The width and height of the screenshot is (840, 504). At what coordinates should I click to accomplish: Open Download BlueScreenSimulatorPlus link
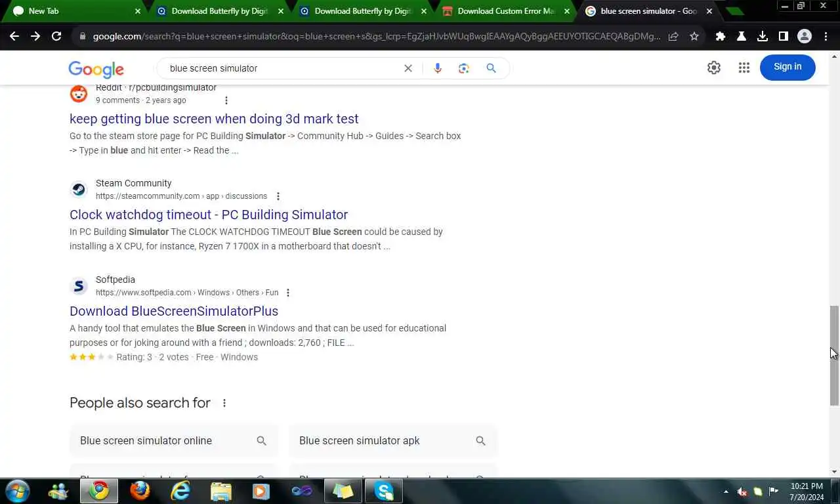(174, 311)
